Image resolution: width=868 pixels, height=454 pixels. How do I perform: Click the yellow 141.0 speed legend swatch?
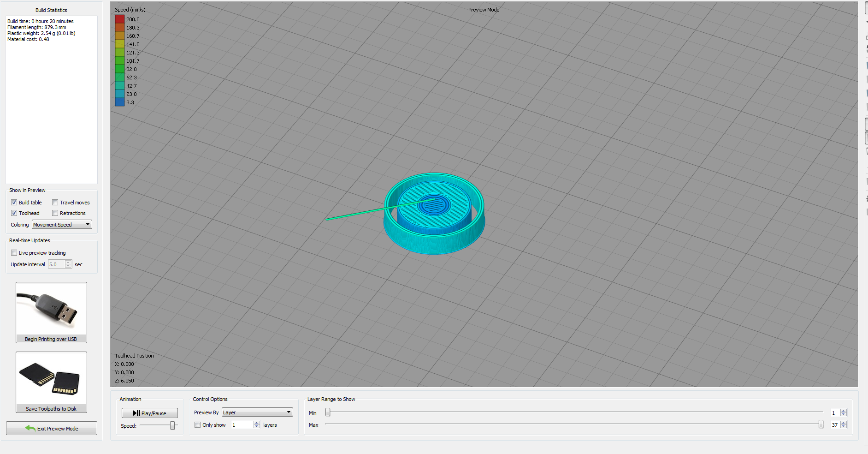(x=120, y=44)
